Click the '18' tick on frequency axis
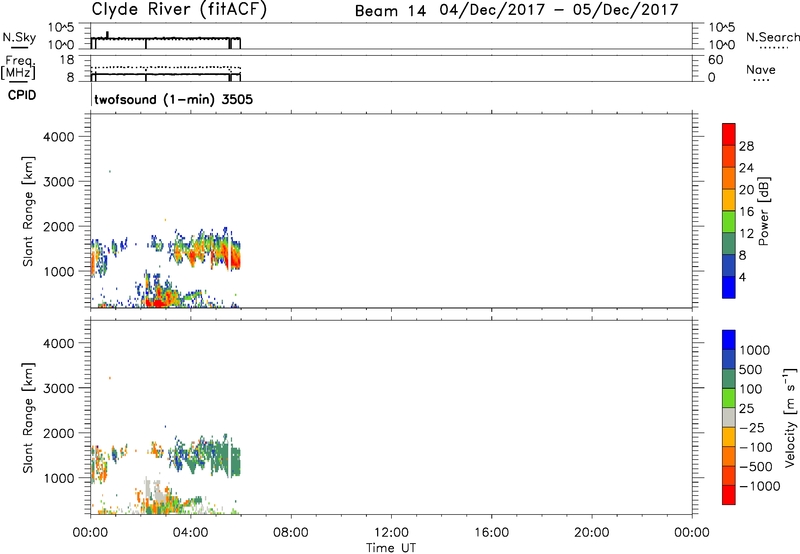This screenshot has height=554, width=800. 68,60
